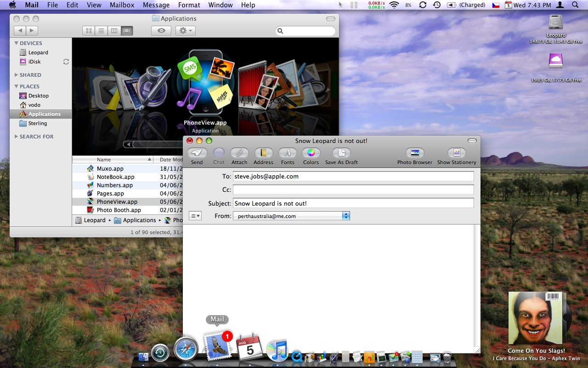Image resolution: width=588 pixels, height=368 pixels.
Task: Open the Leopard drive on desktop
Action: (x=556, y=23)
